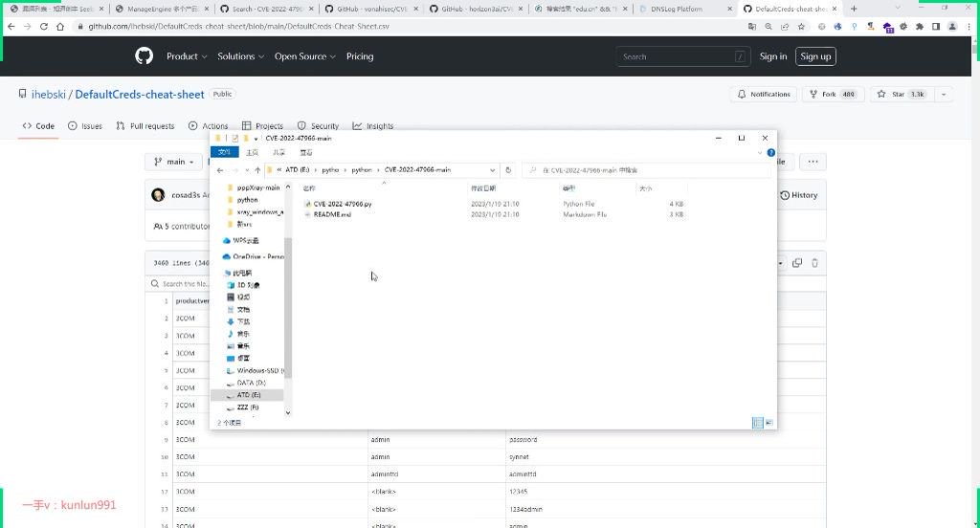This screenshot has width=980, height=528.
Task: Select OneDrive in Explorer sidebar
Action: pos(253,256)
